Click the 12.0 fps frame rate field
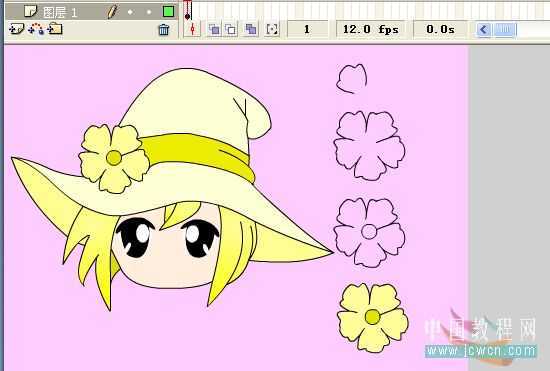This screenshot has height=371, width=550. [x=370, y=29]
